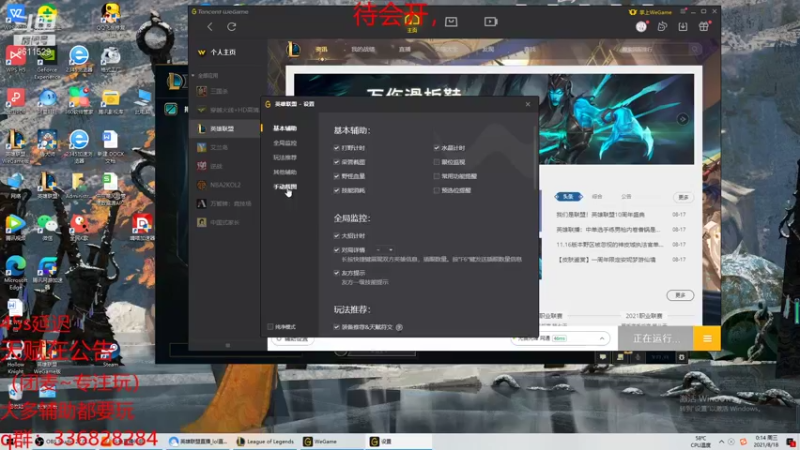Click League of Legends logo in page header

[293, 49]
